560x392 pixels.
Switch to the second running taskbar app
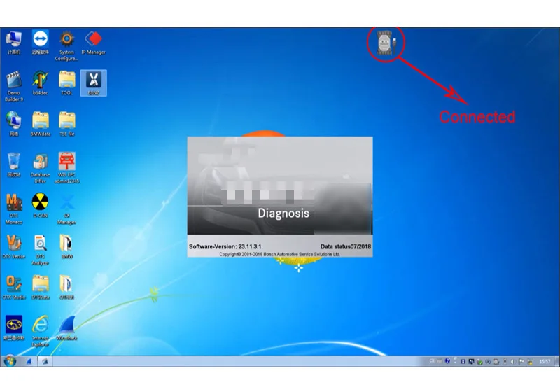click(x=45, y=362)
